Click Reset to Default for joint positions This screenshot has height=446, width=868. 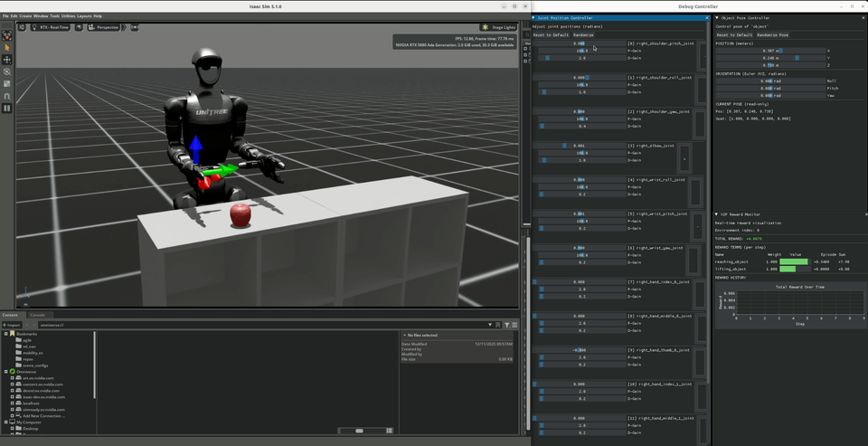(x=551, y=35)
